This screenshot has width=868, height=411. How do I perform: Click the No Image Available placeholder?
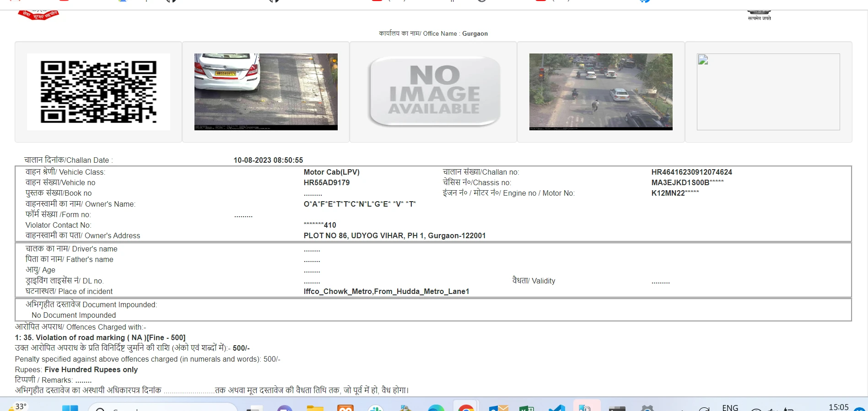pos(434,92)
